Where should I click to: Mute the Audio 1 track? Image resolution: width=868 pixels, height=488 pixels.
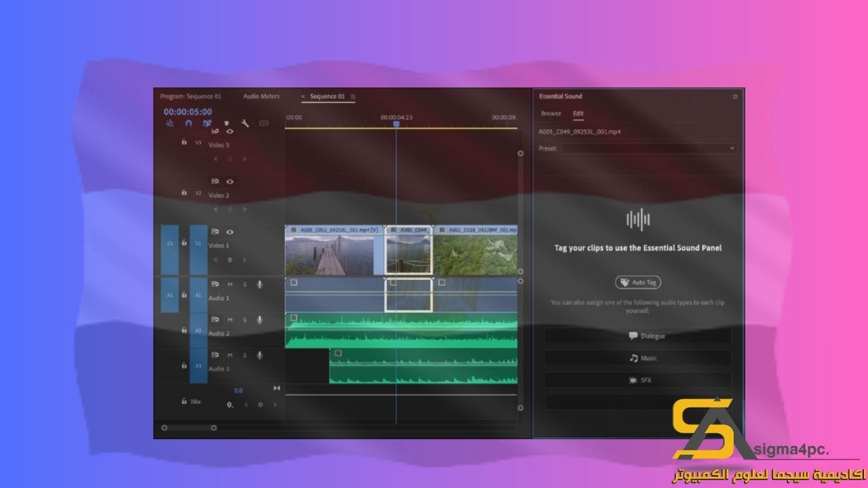pos(230,285)
